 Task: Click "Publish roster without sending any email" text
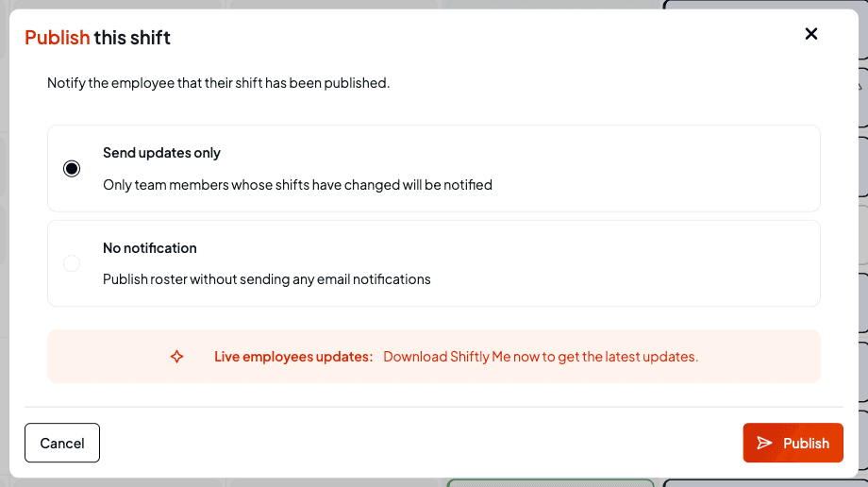[x=267, y=278]
